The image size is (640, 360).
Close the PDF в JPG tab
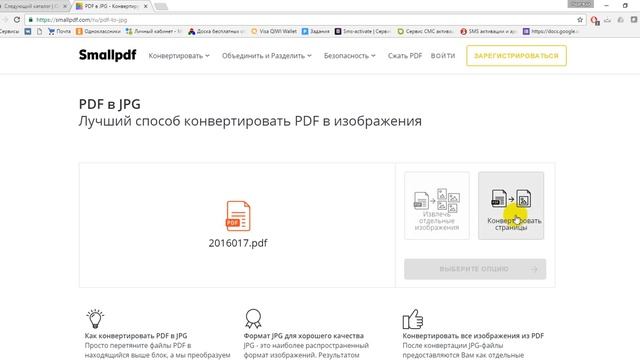146,6
